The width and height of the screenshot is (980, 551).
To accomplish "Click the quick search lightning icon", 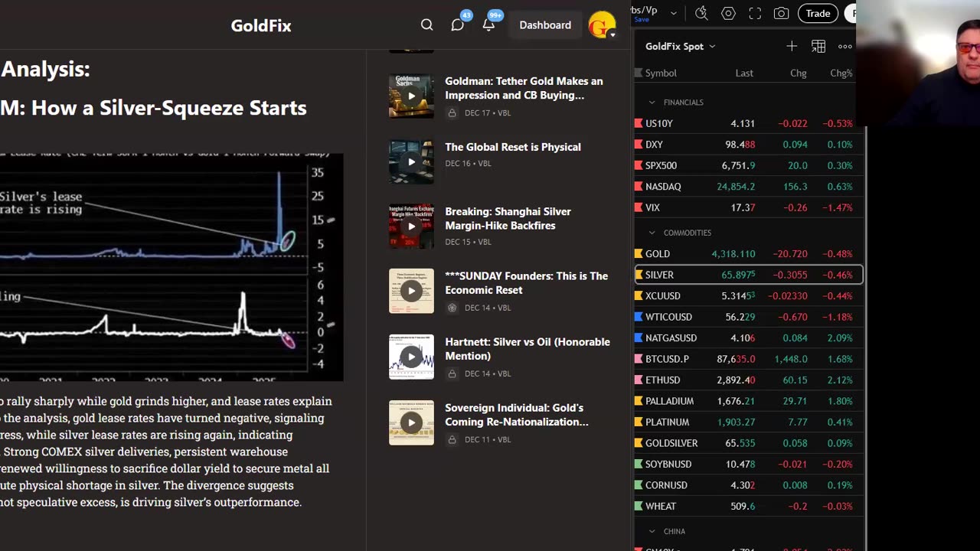I will coord(701,13).
